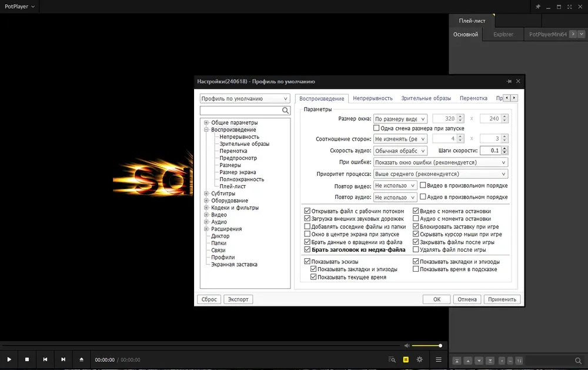This screenshot has width=588, height=370.
Task: Click the search icon in settings filter
Action: click(x=285, y=111)
